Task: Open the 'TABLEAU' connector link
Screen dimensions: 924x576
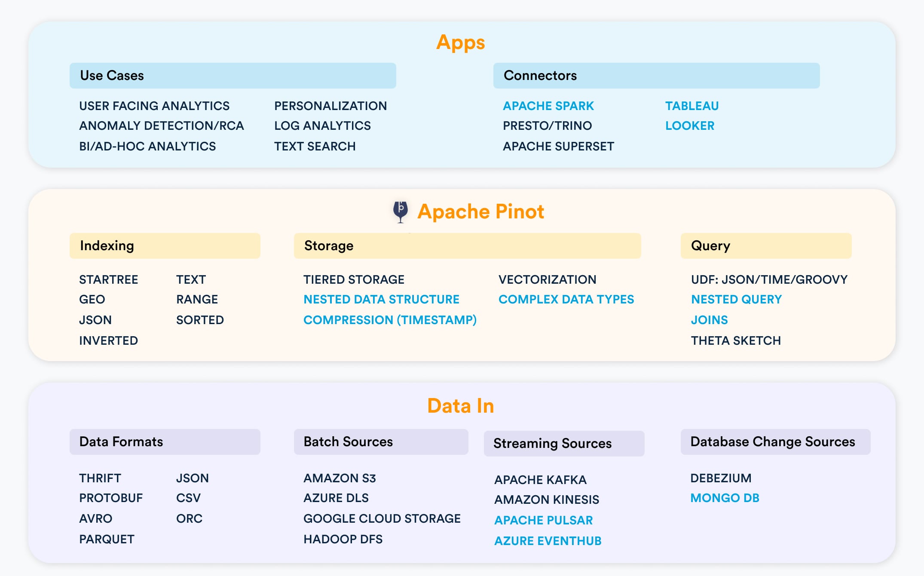Action: [692, 106]
